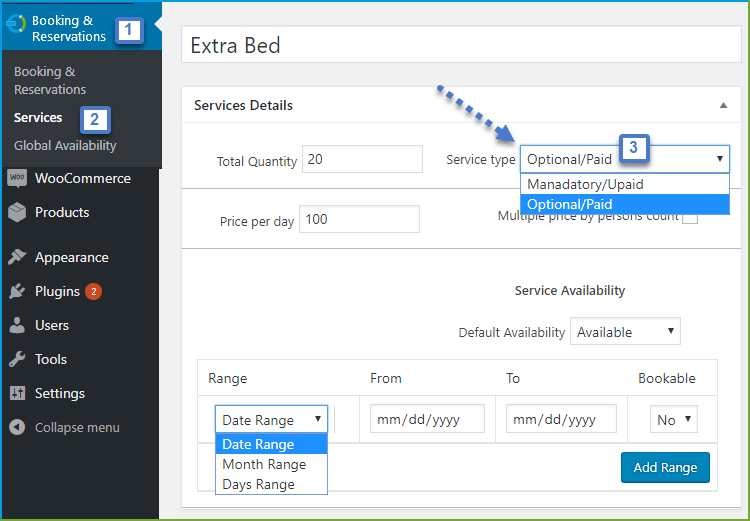
Task: Open the Default Availability dropdown
Action: pos(625,331)
